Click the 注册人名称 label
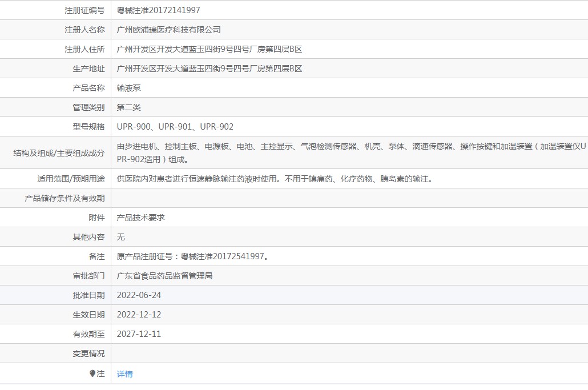 click(x=84, y=30)
